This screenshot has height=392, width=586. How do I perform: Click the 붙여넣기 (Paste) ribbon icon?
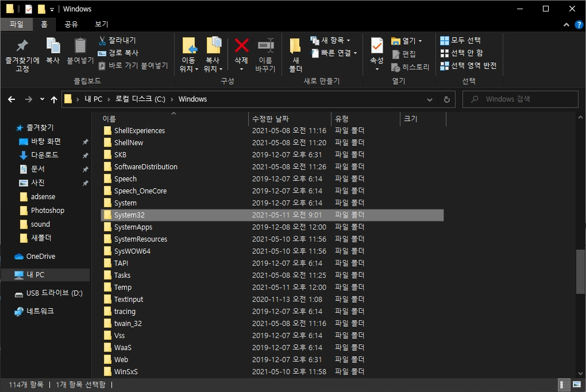coord(80,51)
